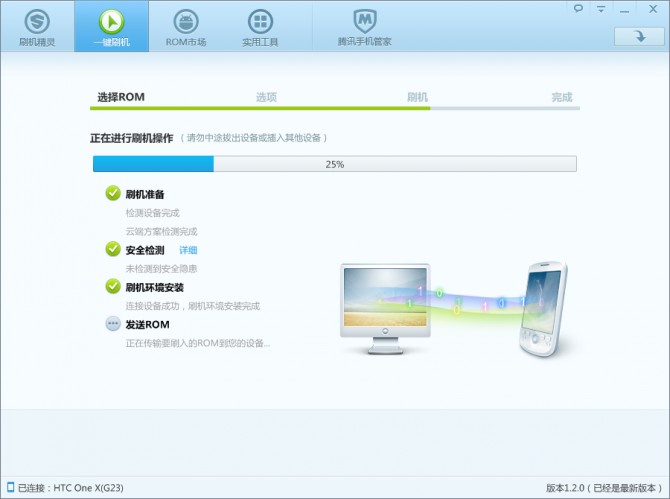Click the 刷机环境安装 heading

(154, 288)
